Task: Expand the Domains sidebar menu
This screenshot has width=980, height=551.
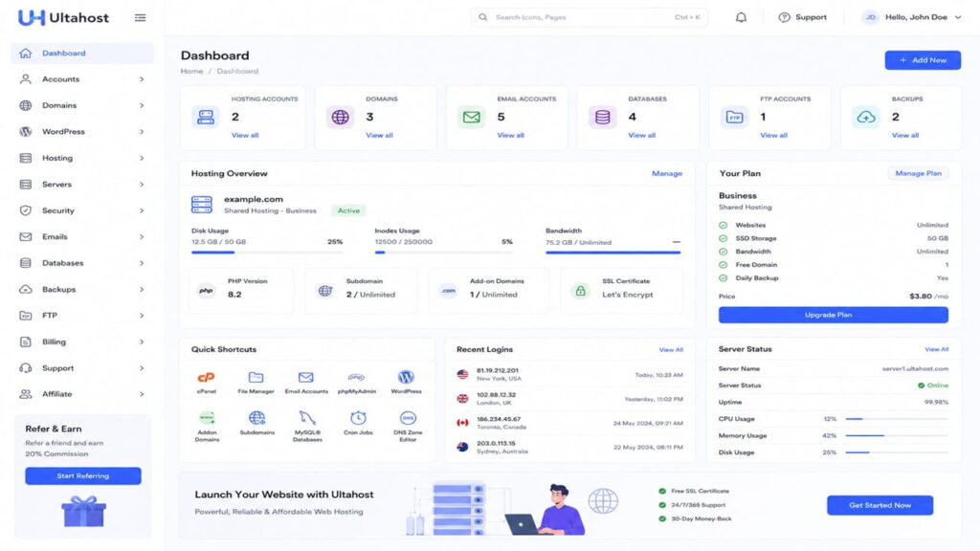Action: pyautogui.click(x=82, y=105)
